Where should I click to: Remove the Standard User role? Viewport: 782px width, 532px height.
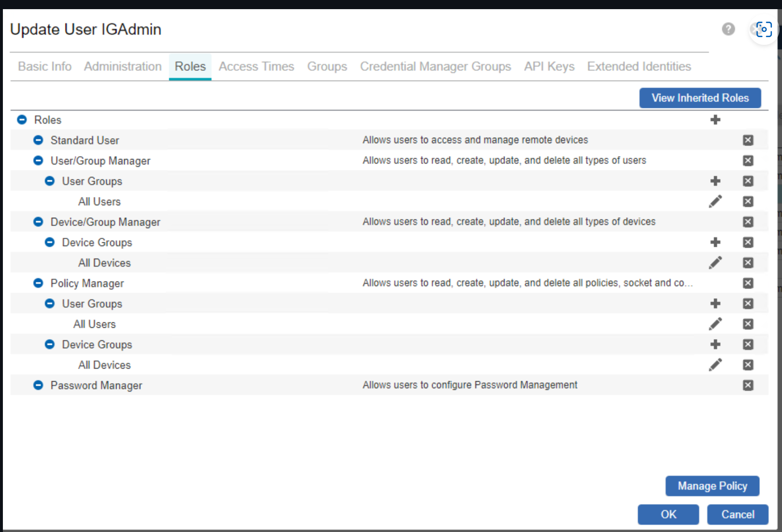[x=748, y=140]
